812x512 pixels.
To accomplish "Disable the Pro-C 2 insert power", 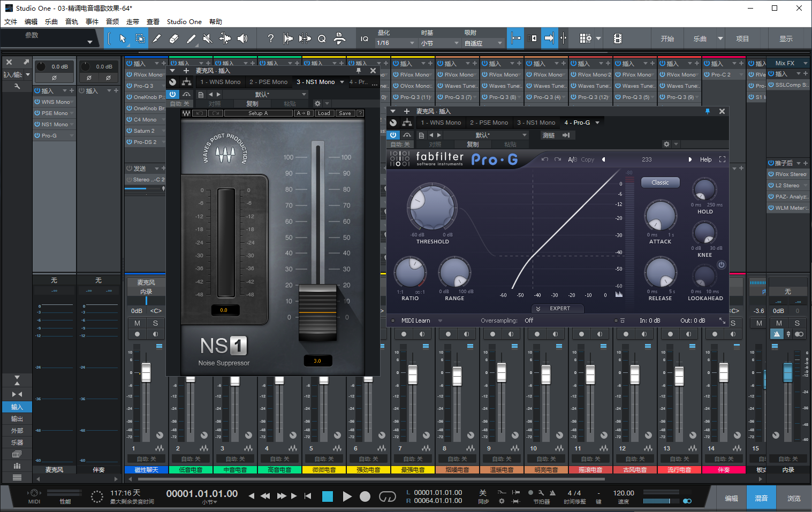I will 707,75.
